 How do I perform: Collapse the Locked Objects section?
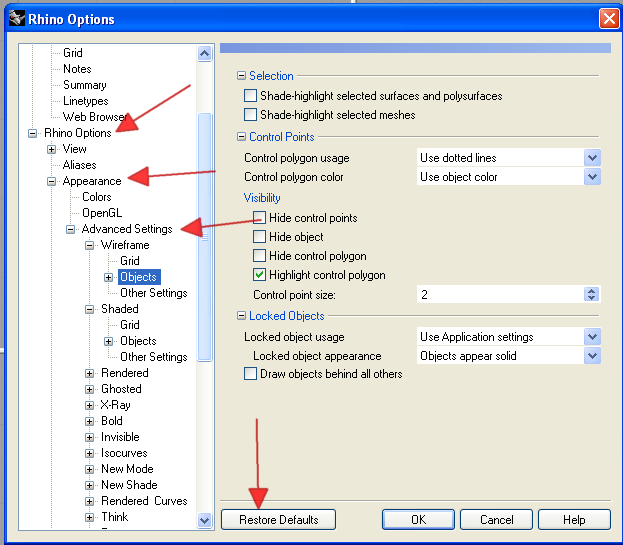[241, 316]
